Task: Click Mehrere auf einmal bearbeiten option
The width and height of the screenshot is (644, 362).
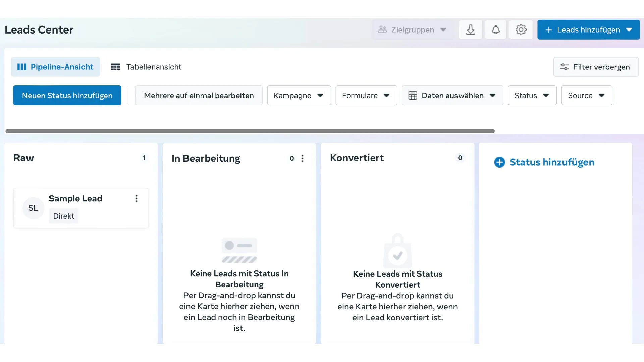Action: point(199,95)
